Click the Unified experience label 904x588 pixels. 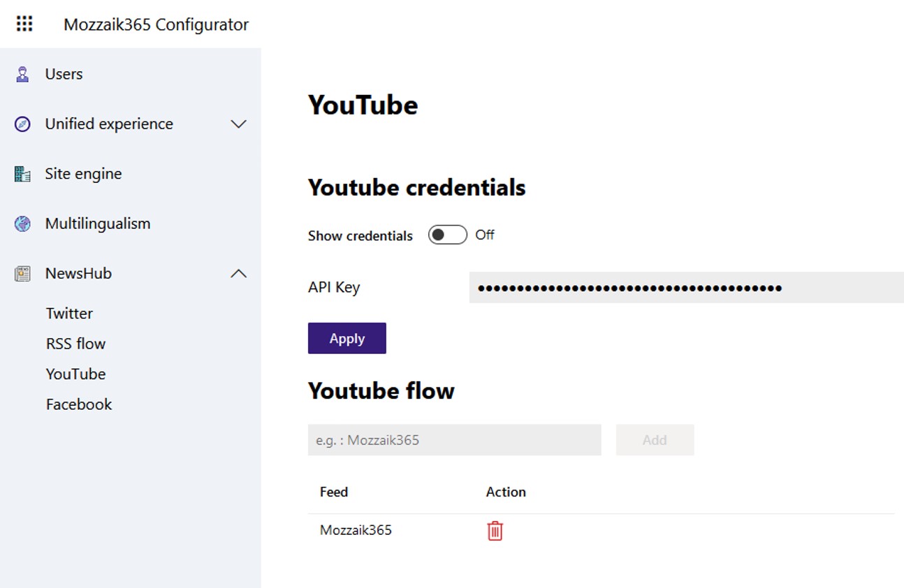pos(109,124)
